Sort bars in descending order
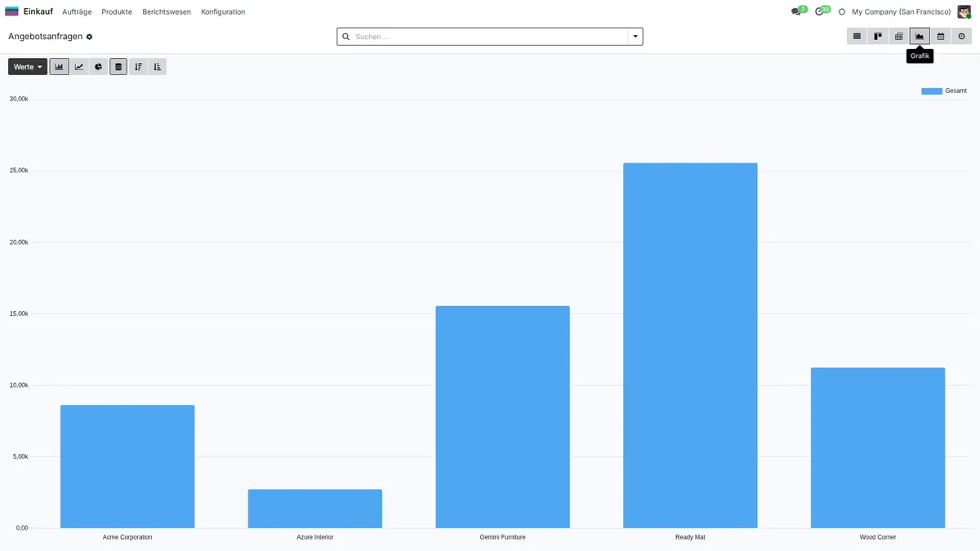The height and width of the screenshot is (551, 980). pyautogui.click(x=138, y=67)
